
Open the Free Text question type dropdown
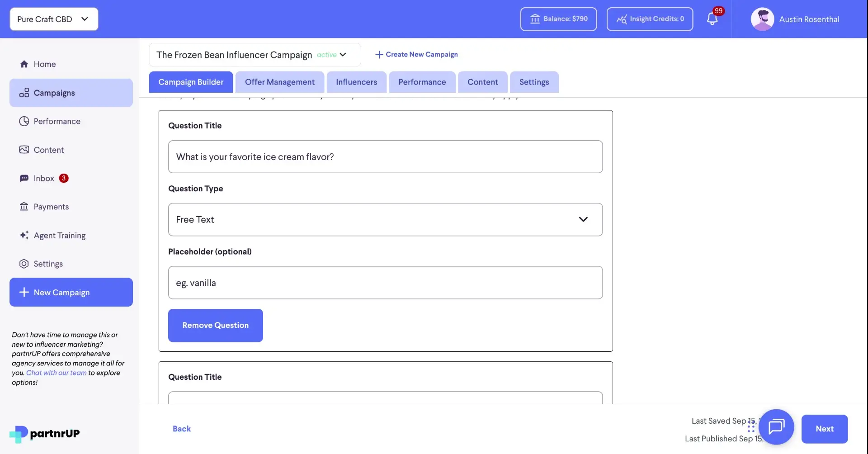click(385, 220)
